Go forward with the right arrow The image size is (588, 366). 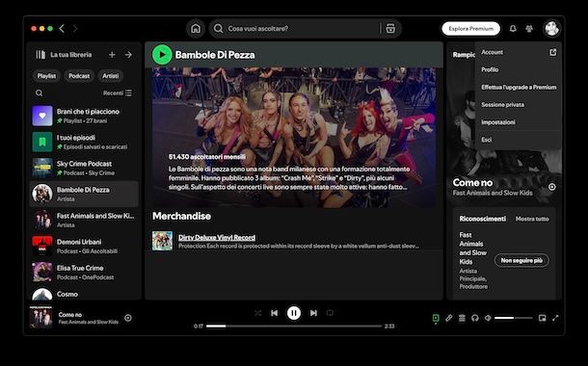(x=75, y=29)
